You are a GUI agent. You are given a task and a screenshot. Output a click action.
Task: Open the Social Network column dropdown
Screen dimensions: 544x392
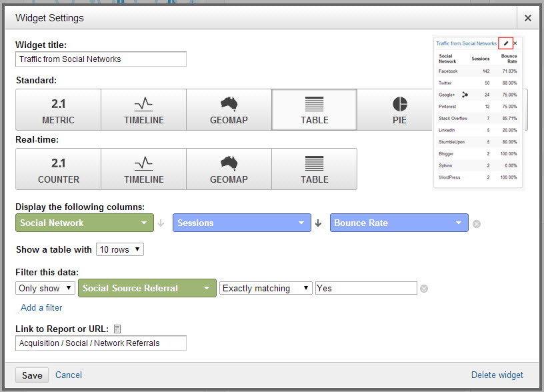pos(85,223)
